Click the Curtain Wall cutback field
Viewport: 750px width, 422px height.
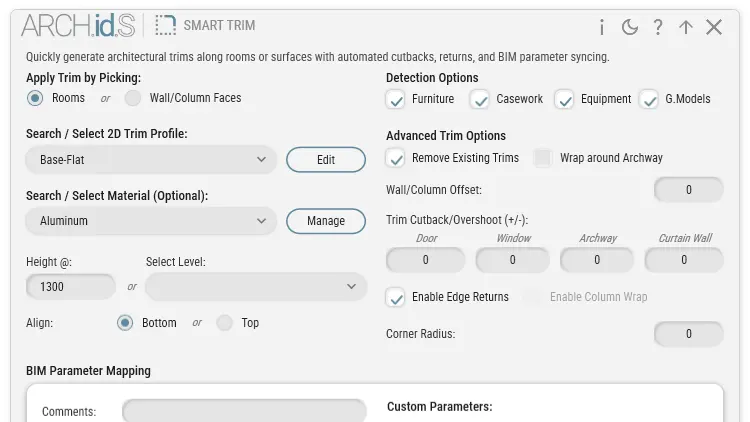point(684,260)
